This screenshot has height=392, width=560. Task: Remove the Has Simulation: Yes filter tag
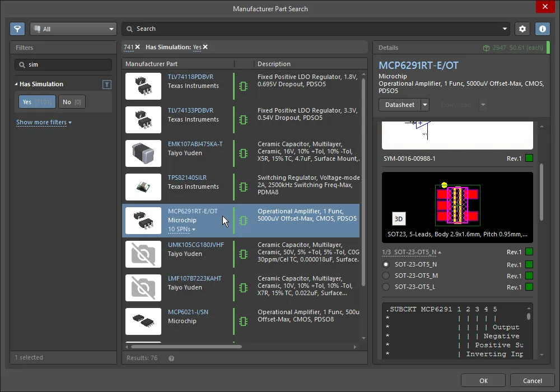pyautogui.click(x=206, y=47)
